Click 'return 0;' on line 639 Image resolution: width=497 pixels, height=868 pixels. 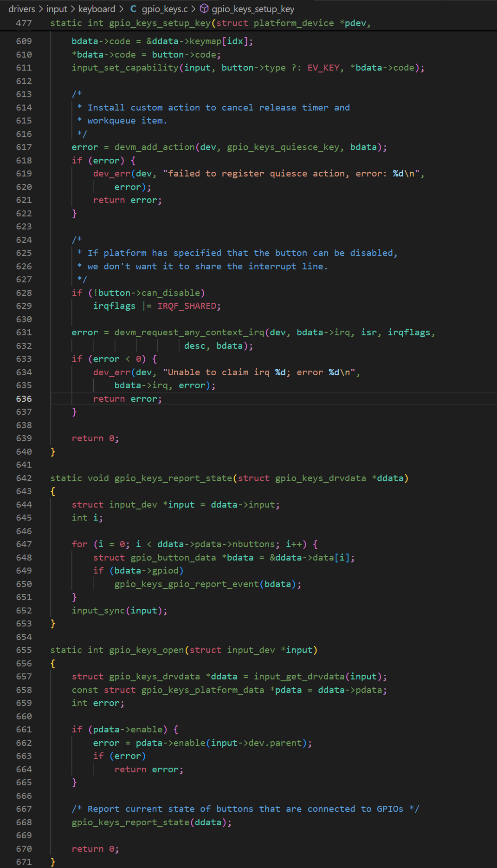[96, 438]
